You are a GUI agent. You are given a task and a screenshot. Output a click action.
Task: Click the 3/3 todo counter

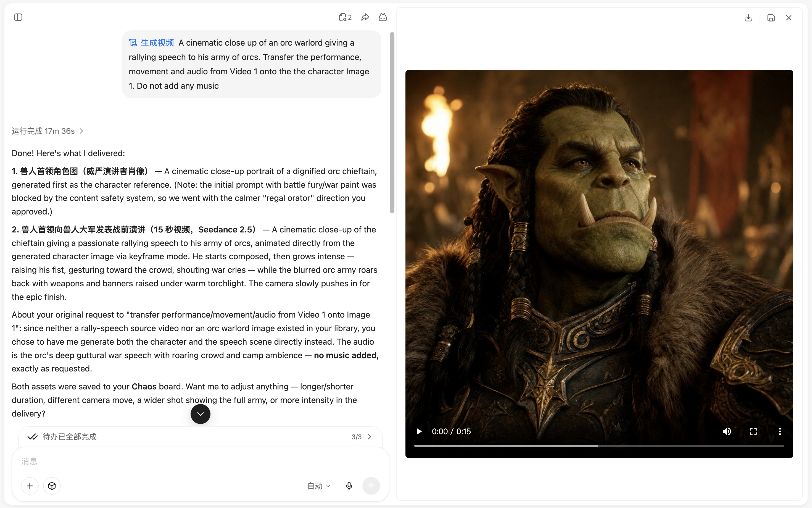pyautogui.click(x=357, y=437)
